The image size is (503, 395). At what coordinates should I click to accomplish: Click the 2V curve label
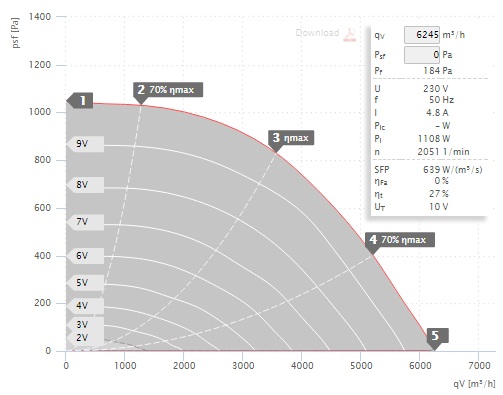click(x=85, y=338)
